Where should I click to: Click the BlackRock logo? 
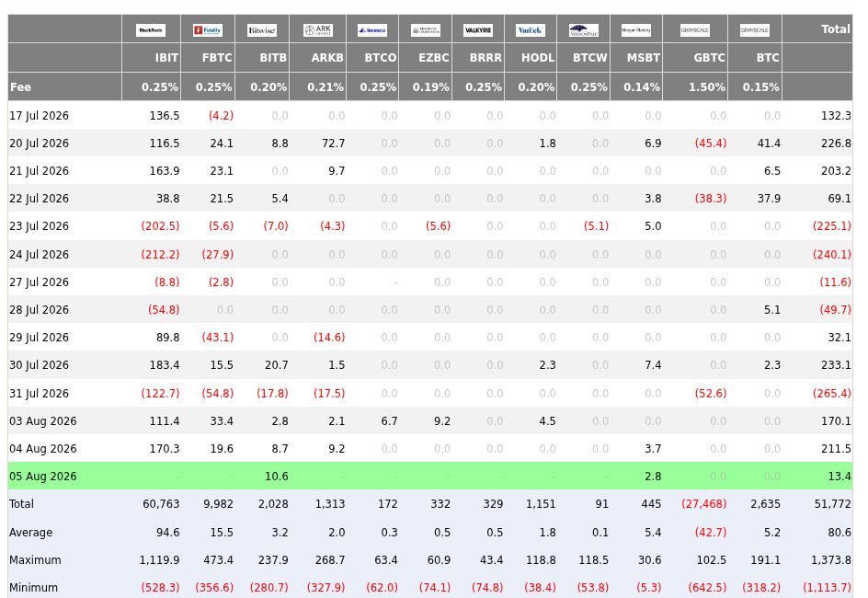click(151, 30)
